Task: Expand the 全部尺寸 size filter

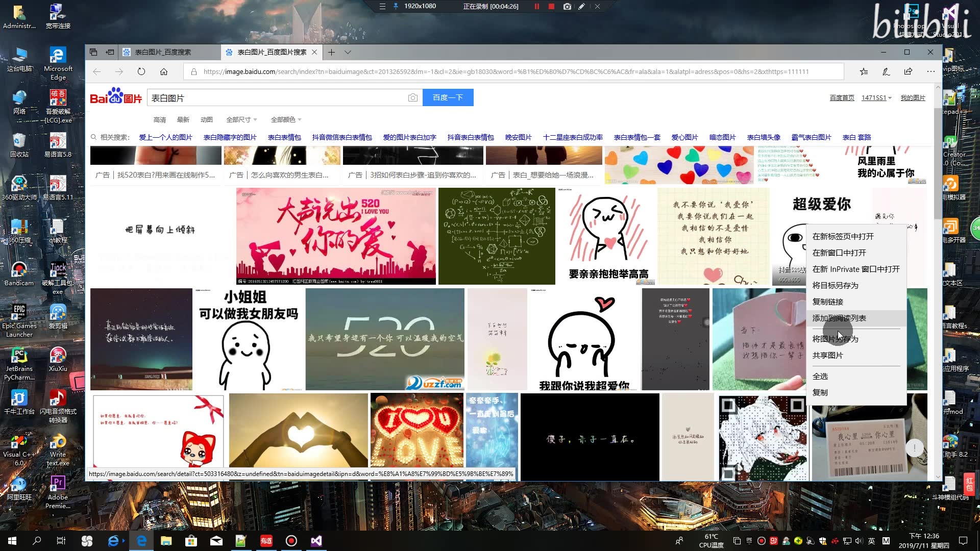Action: pos(241,120)
